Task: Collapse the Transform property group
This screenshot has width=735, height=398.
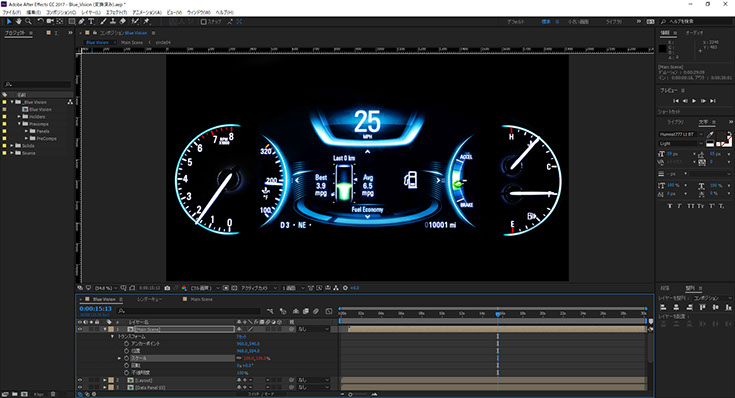Action: point(112,337)
